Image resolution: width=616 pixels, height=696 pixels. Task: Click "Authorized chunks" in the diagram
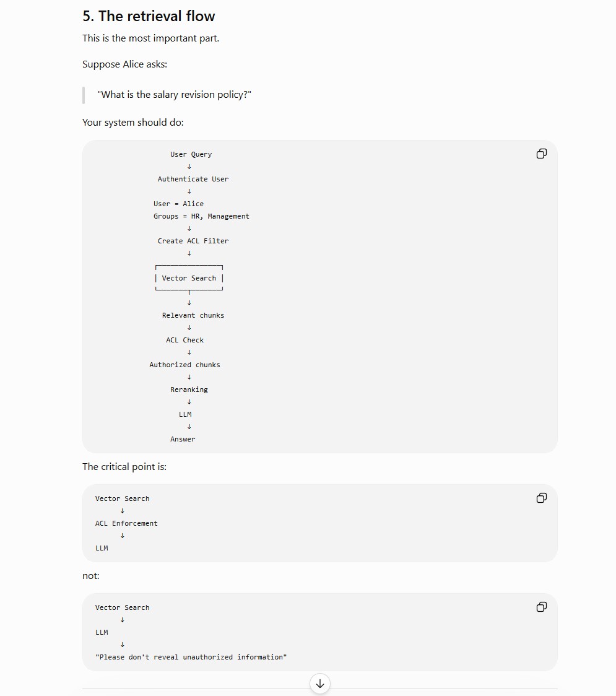184,365
